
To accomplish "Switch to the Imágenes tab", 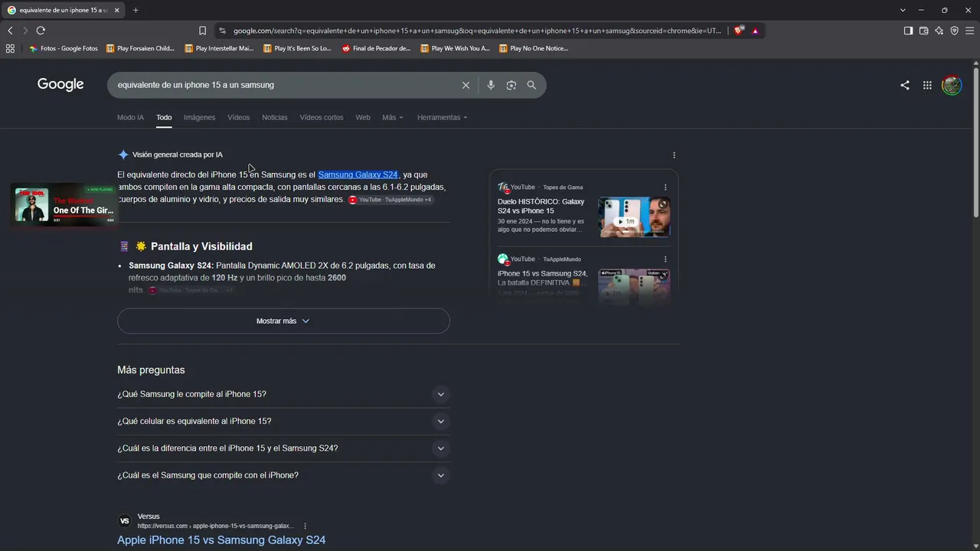I will [x=200, y=117].
